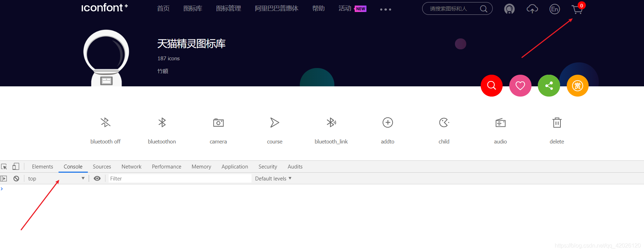Screen dimensions: 644x252
Task: Select the child icon
Action: coord(444,122)
